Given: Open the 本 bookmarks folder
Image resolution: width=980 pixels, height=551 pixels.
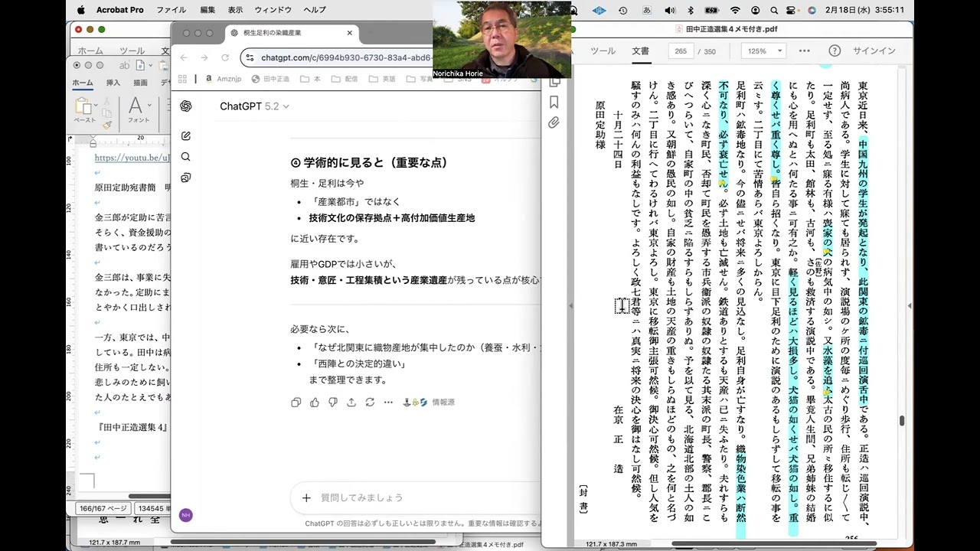Looking at the screenshot, I should click(x=311, y=79).
